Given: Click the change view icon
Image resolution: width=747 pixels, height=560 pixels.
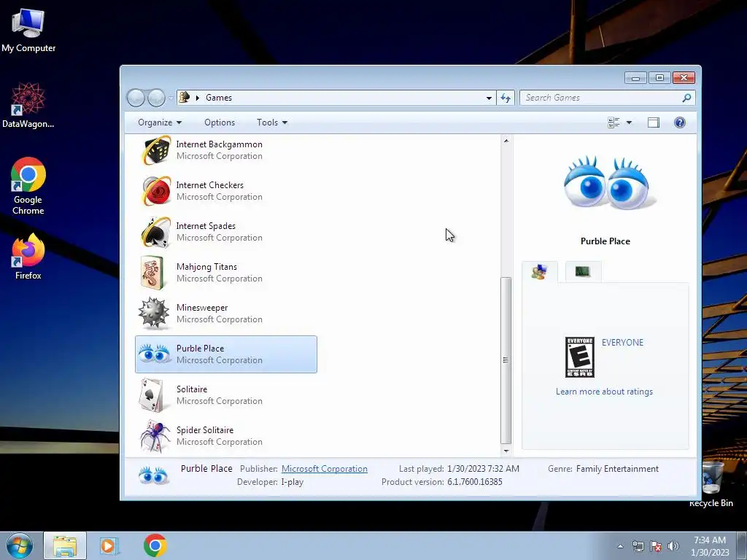Looking at the screenshot, I should point(614,122).
